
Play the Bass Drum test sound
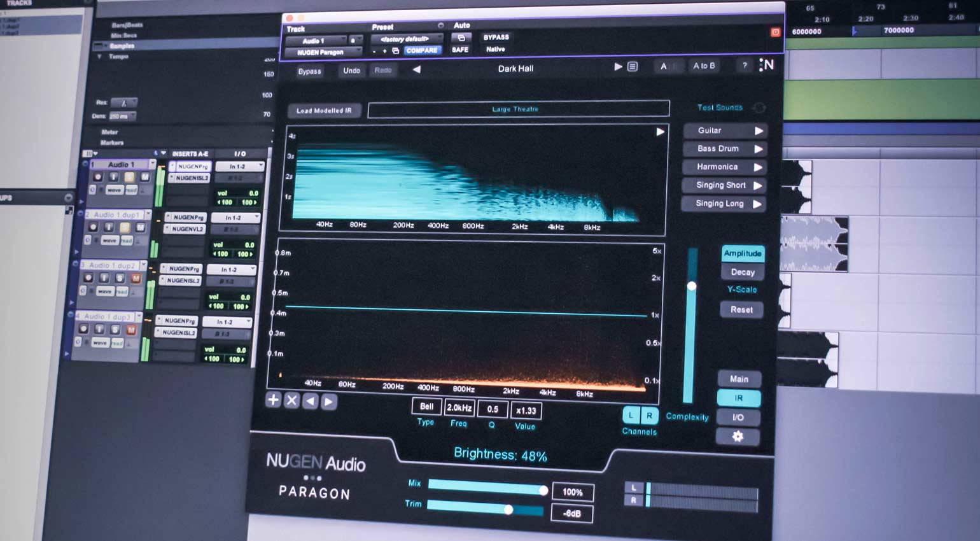(x=758, y=149)
